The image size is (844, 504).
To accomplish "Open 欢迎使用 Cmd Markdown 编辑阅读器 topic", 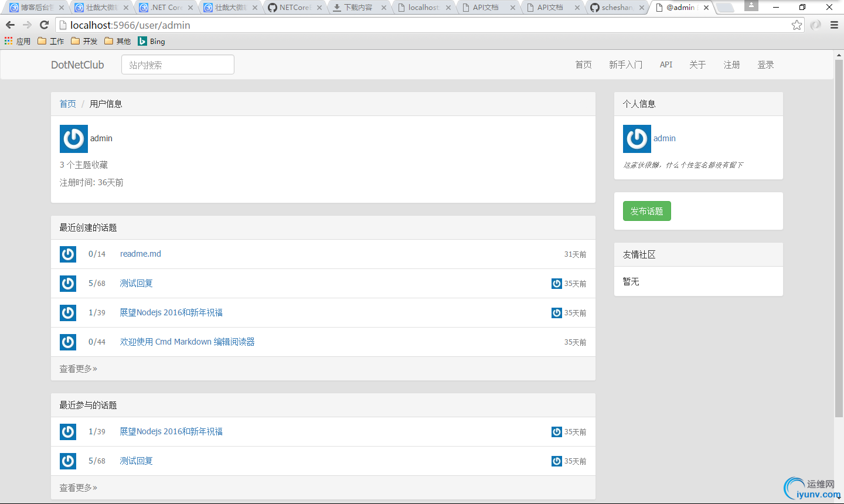I will coord(188,342).
